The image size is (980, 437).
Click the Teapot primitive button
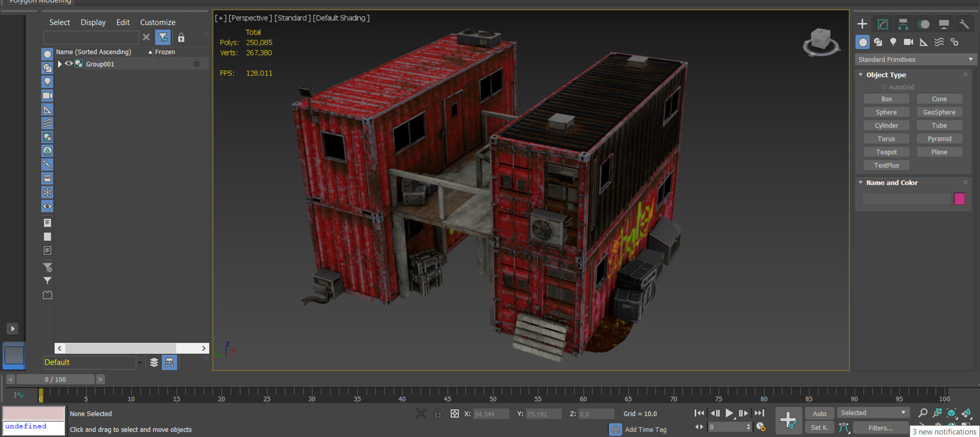pos(886,152)
